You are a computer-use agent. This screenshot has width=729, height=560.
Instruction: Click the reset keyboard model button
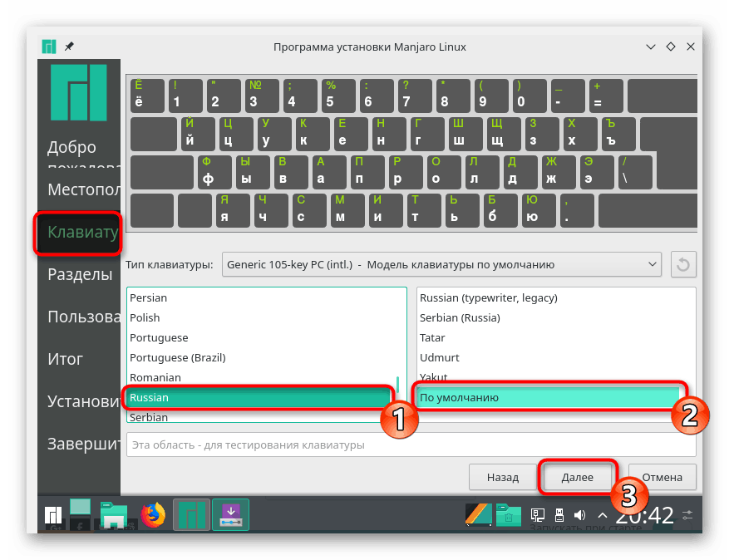click(x=683, y=264)
